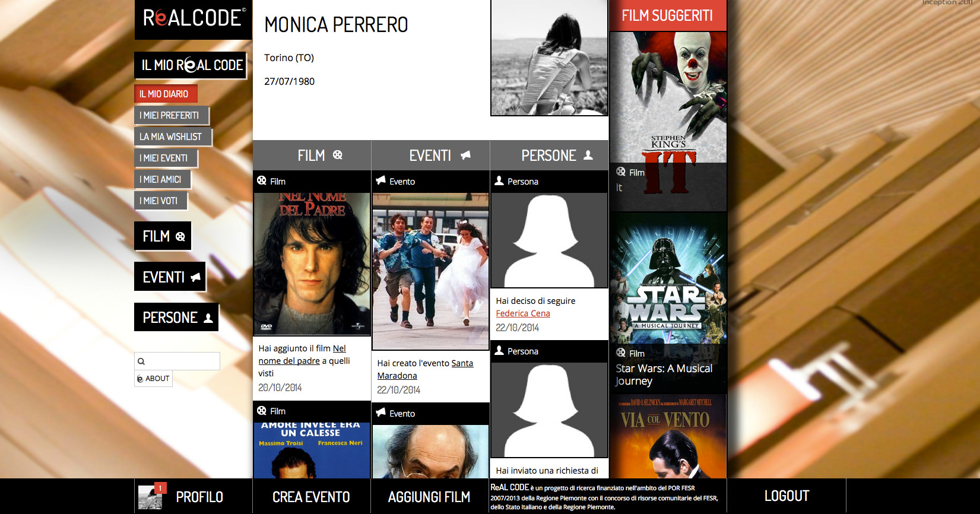
Task: Open the Persone section in the sidebar
Action: tap(176, 317)
